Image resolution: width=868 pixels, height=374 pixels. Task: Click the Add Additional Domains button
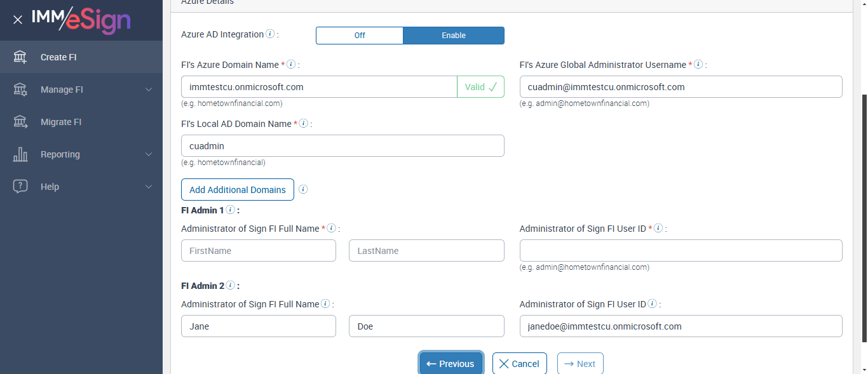pos(238,190)
